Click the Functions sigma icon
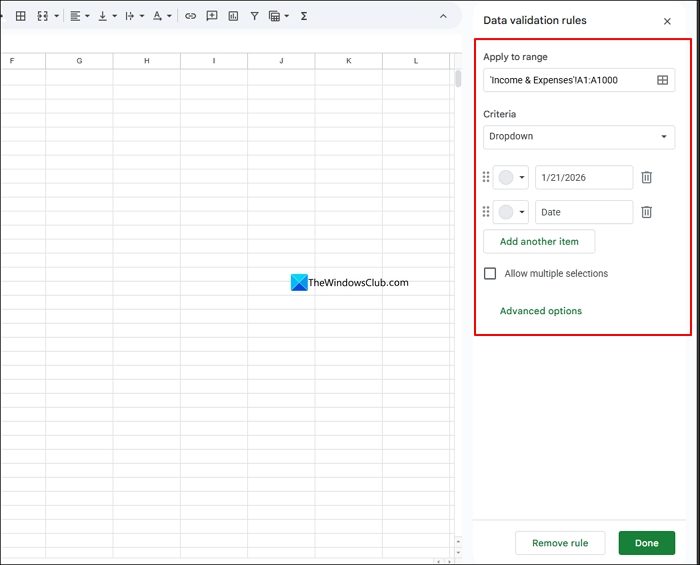Screen dimensions: 700x565 coord(304,16)
